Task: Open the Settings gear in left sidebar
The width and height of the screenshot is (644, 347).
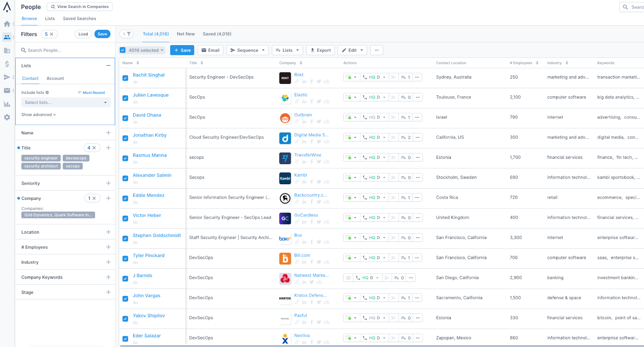Action: click(7, 117)
